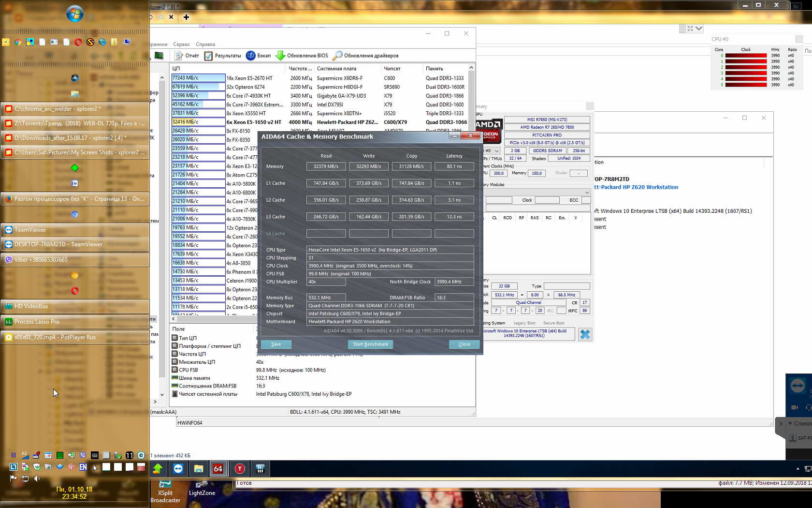
Task: Select the 6x Xeon E5-1650 v2 HT row
Action: coord(320,122)
